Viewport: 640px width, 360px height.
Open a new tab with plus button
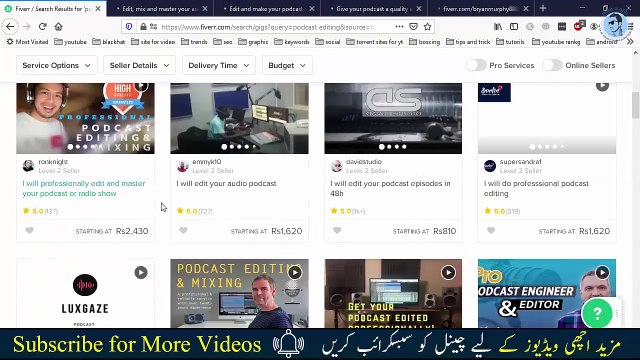(x=543, y=8)
